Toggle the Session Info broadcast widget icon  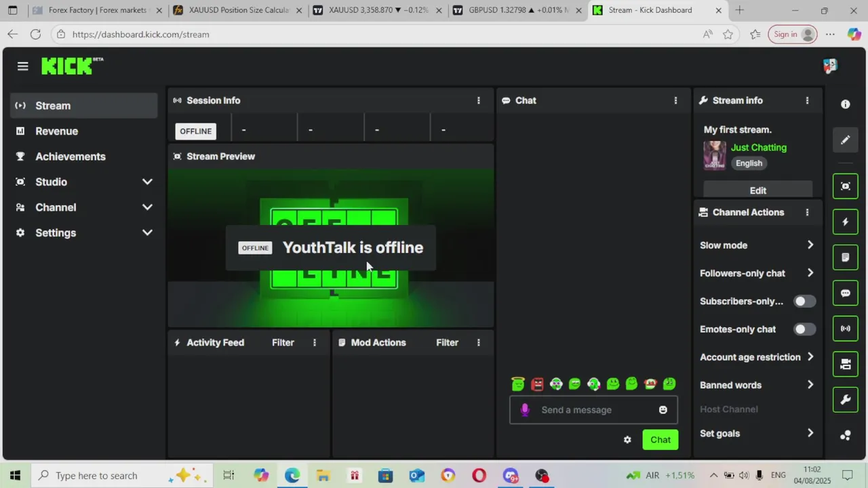click(x=845, y=329)
